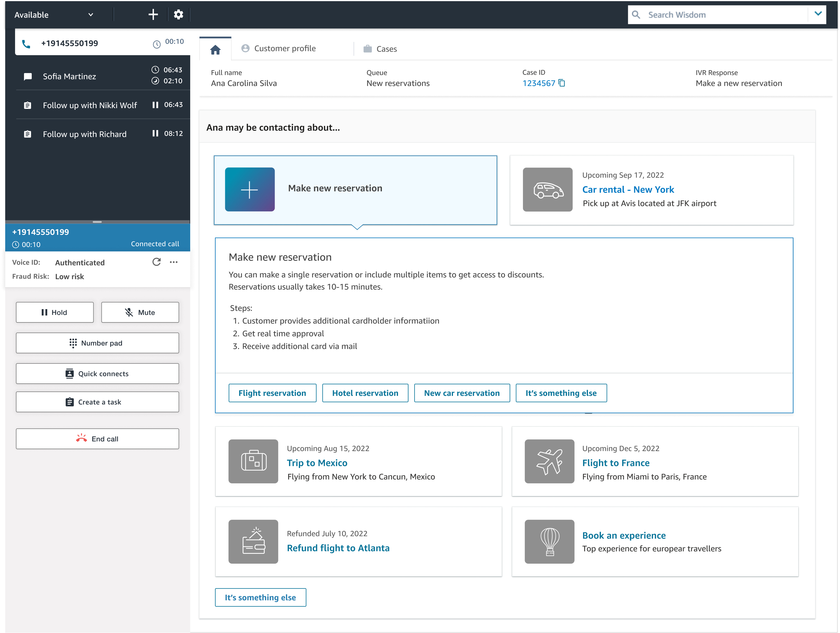Click the Hold call button
This screenshot has width=840, height=633.
click(55, 312)
